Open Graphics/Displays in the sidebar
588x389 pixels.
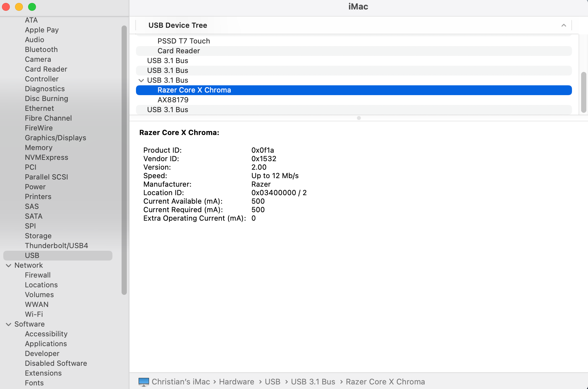tap(56, 138)
